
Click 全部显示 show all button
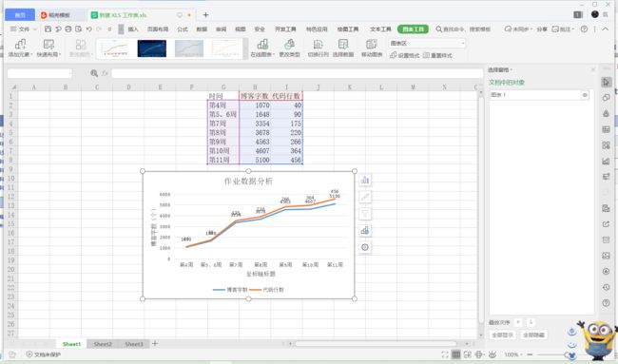pyautogui.click(x=503, y=335)
